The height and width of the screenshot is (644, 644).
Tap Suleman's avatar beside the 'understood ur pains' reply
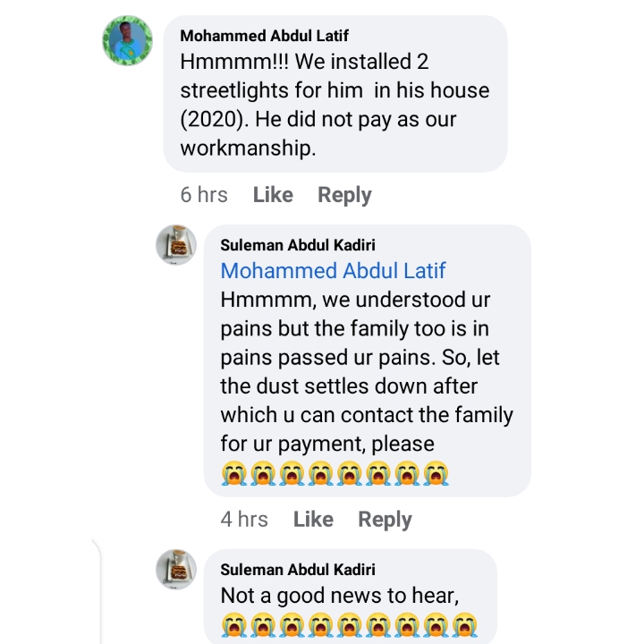176,245
